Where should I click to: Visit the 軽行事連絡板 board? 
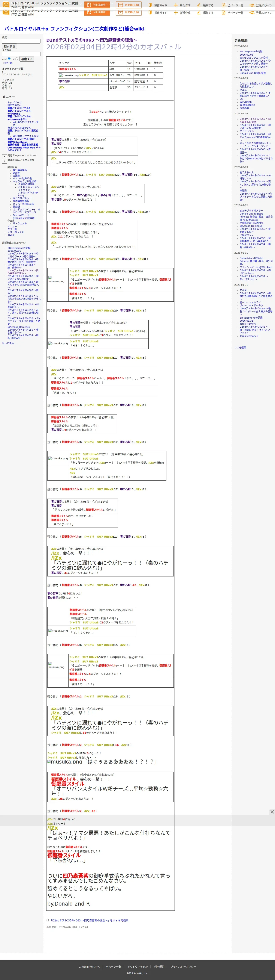20,170
